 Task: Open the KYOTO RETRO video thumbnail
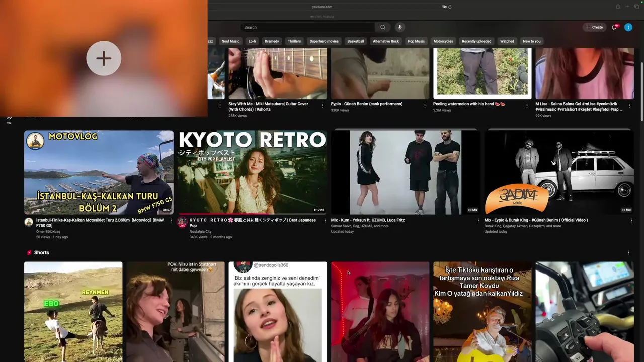coord(252,172)
